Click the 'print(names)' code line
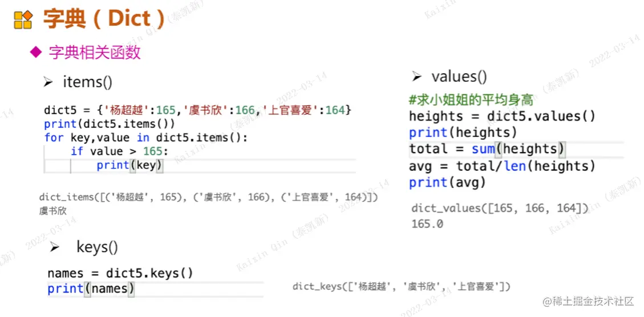Image resolution: width=644 pixels, height=317 pixels. (x=91, y=288)
